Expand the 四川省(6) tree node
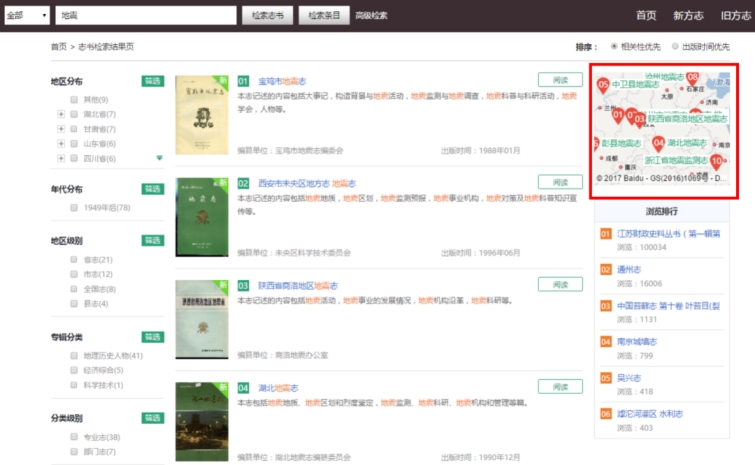 point(62,158)
